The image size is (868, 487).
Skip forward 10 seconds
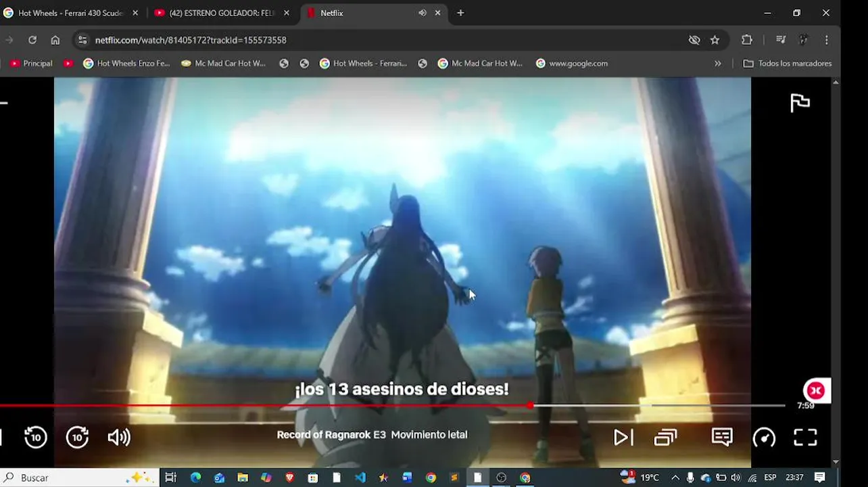77,438
